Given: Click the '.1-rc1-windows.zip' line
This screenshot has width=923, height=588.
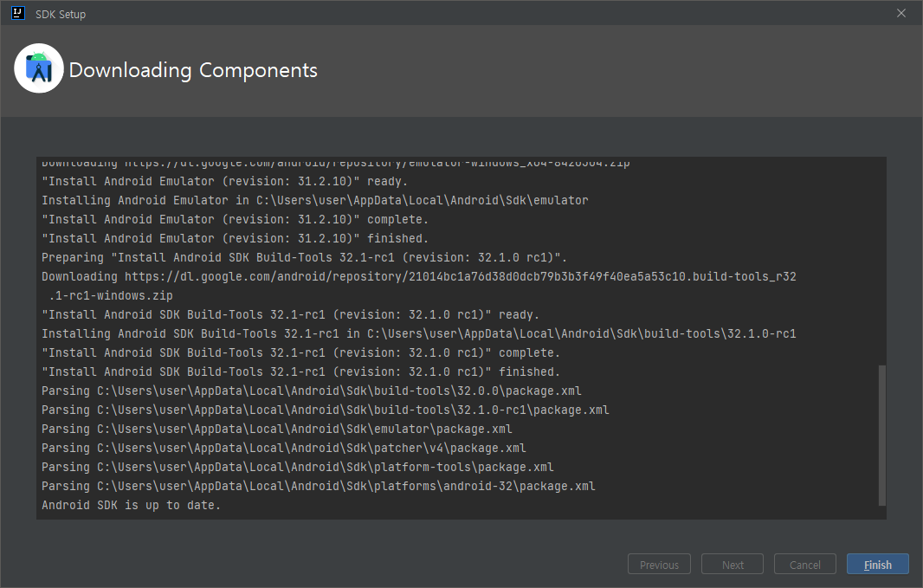Looking at the screenshot, I should click(x=111, y=295).
